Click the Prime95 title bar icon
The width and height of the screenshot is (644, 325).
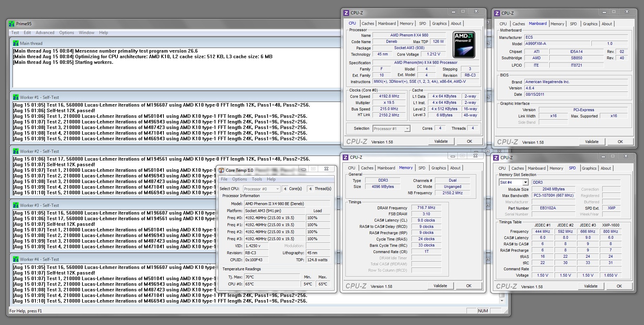[12, 24]
